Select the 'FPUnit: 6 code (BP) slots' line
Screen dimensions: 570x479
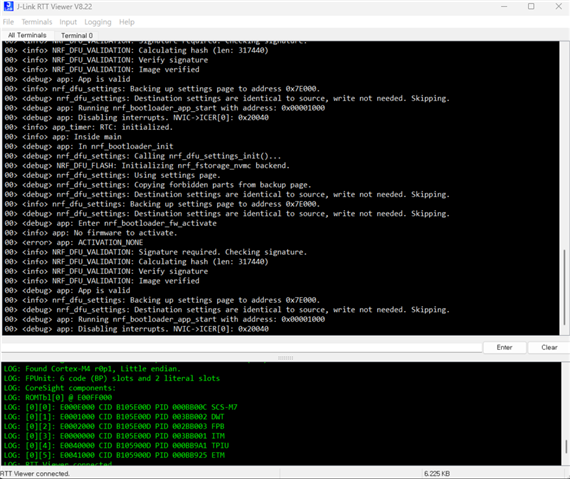pyautogui.click(x=112, y=378)
